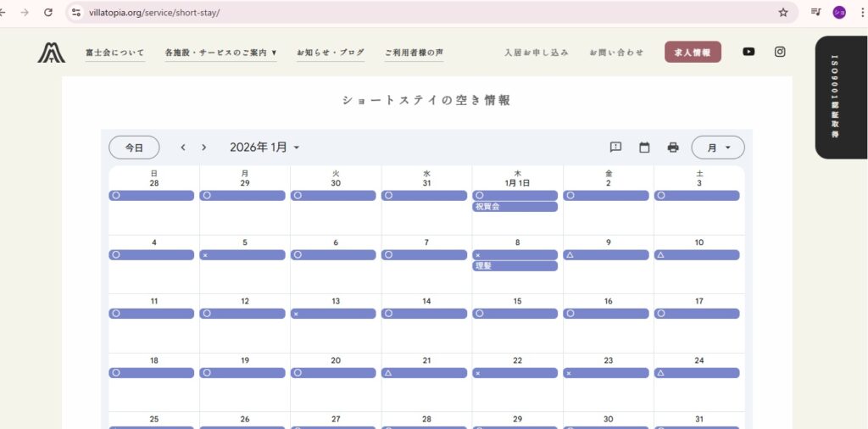
Task: Bookmark this page with the star icon
Action: point(783,13)
